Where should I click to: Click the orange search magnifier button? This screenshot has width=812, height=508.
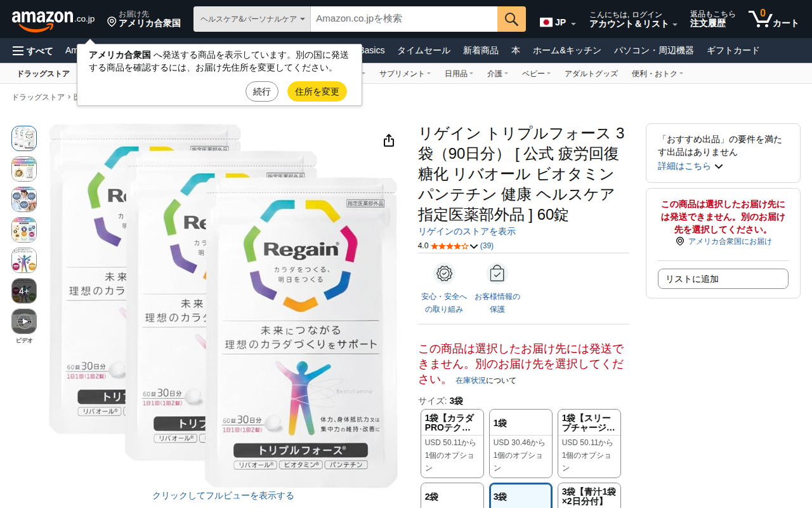click(511, 19)
